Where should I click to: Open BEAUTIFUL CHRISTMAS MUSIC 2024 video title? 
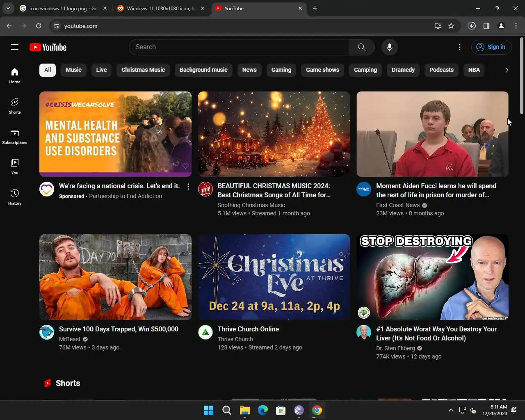point(274,191)
